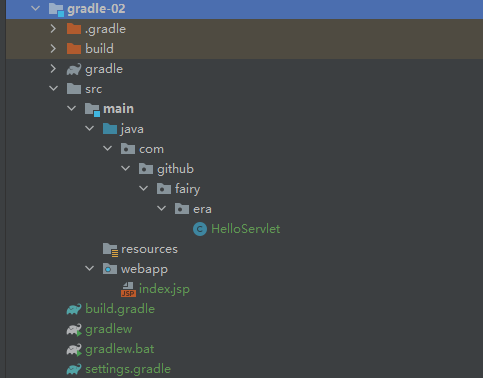Collapse the com package

(x=107, y=149)
